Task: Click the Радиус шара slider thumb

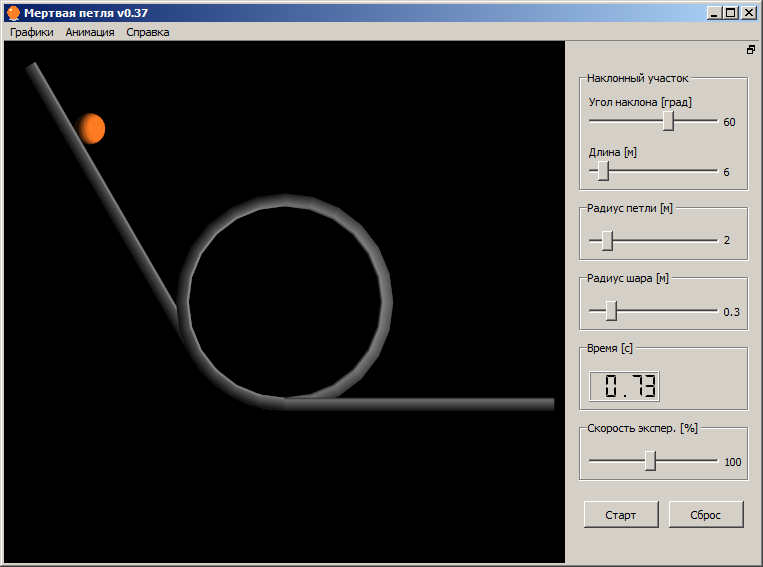Action: [x=612, y=311]
